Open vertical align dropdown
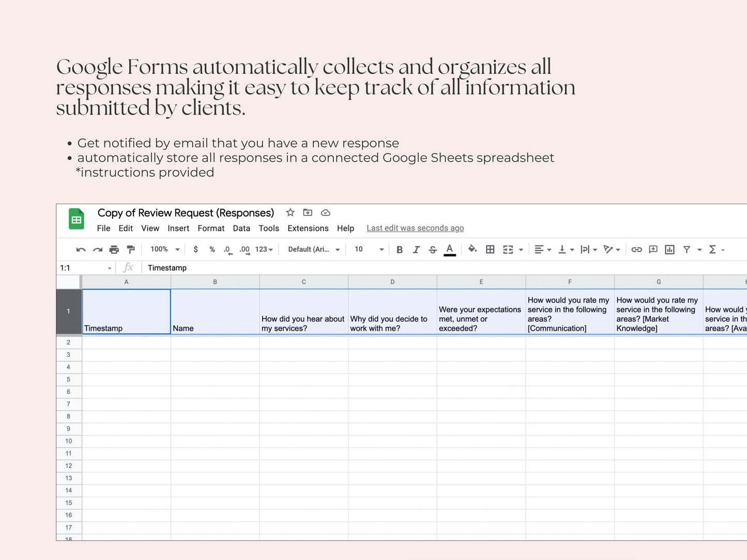747x560 pixels. point(567,250)
